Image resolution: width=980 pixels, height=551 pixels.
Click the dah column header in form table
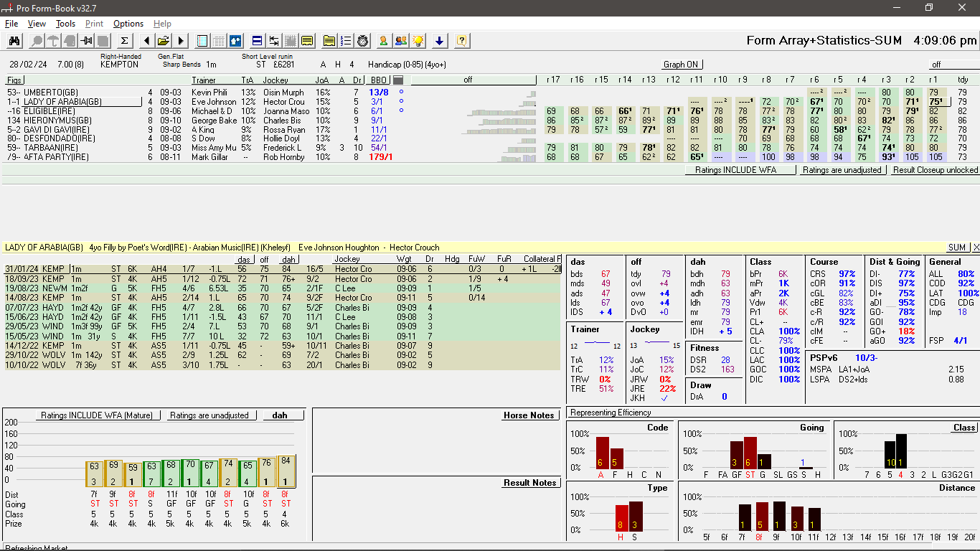click(288, 259)
